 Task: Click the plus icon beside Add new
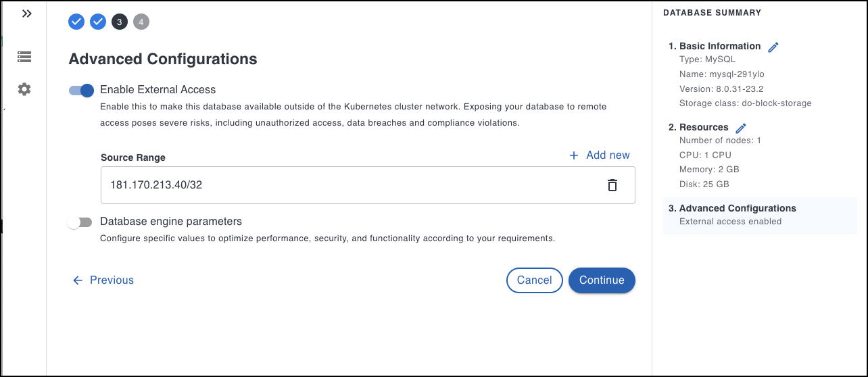pos(574,155)
